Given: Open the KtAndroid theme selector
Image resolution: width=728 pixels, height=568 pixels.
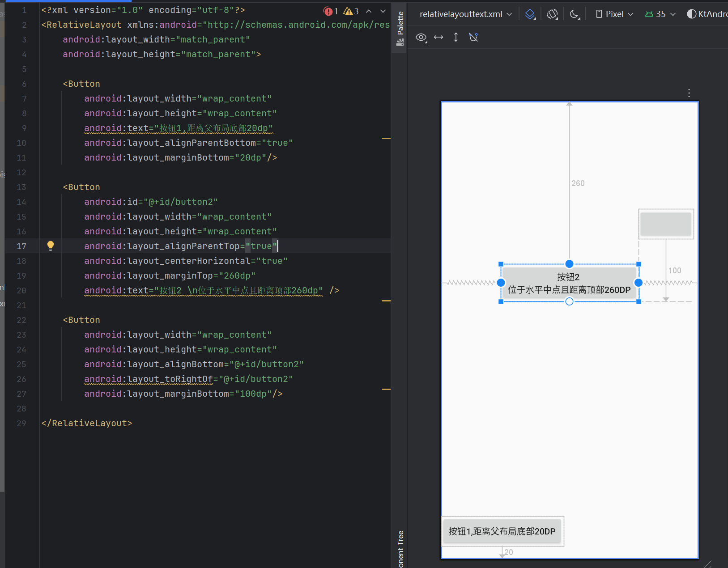Looking at the screenshot, I should coord(707,14).
